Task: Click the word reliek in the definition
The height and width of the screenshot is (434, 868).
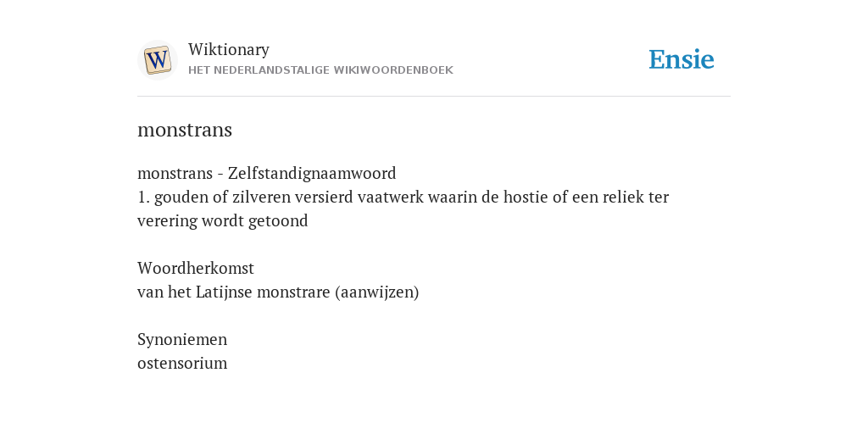Action: tap(623, 197)
